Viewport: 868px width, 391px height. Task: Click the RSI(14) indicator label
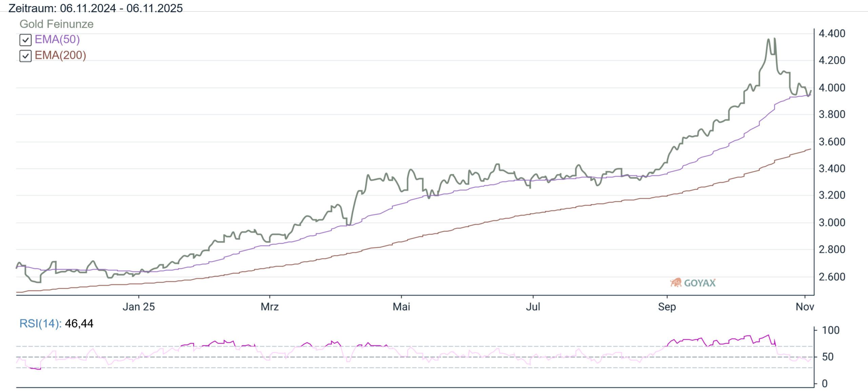coord(40,323)
